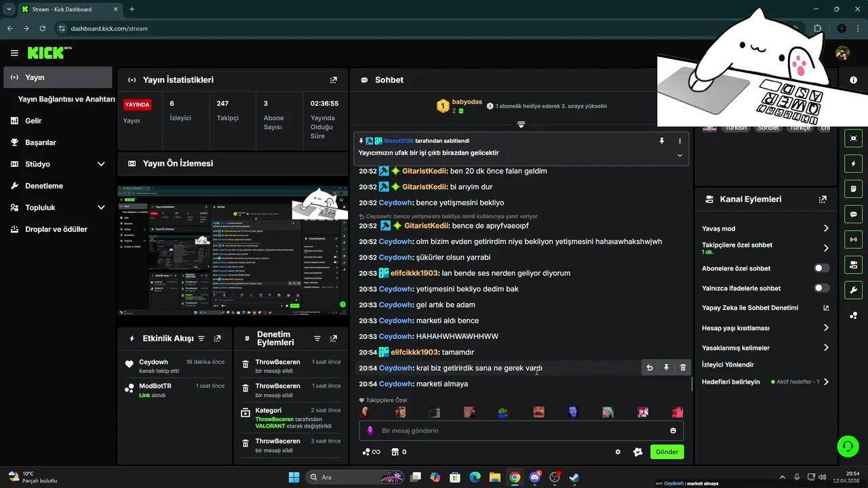Open Discord from the taskbar
The height and width of the screenshot is (488, 868).
click(x=535, y=477)
